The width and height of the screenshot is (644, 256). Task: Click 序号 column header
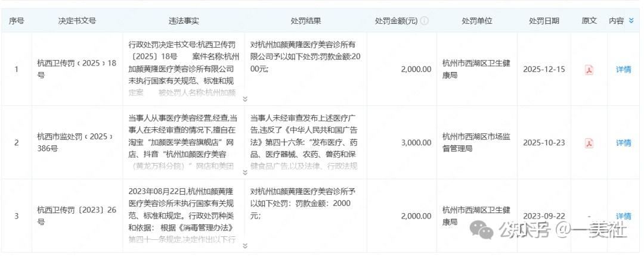[x=17, y=21]
